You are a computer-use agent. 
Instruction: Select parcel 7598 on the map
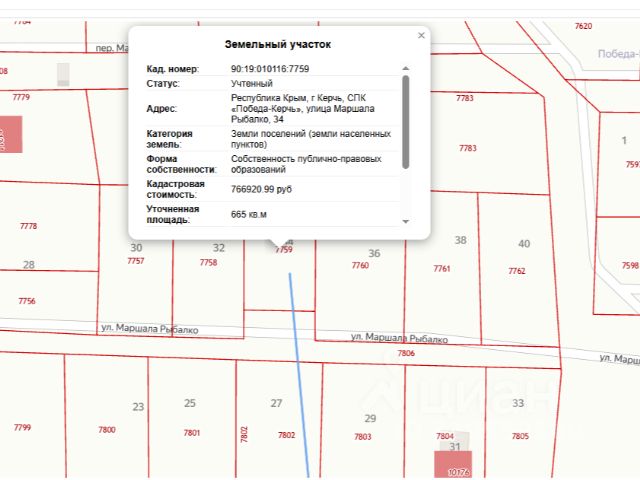pyautogui.click(x=630, y=266)
